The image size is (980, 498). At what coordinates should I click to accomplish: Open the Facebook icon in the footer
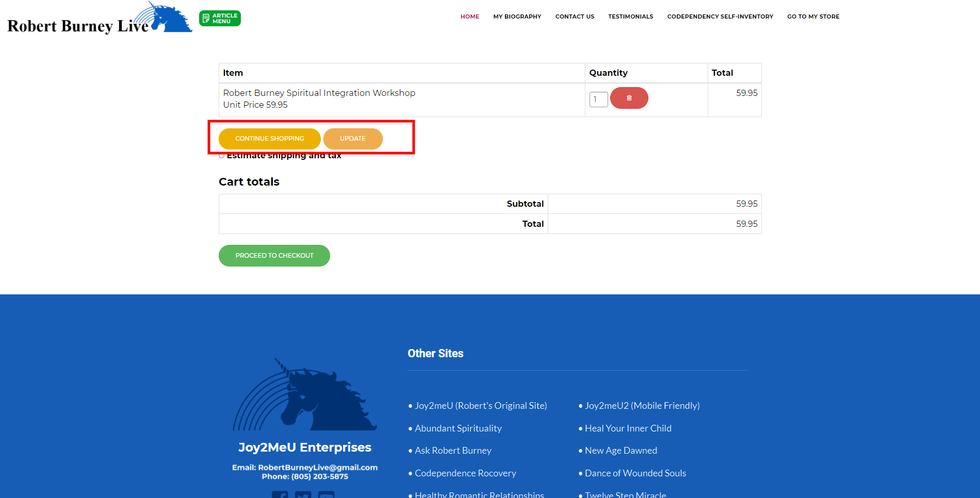pos(280,495)
